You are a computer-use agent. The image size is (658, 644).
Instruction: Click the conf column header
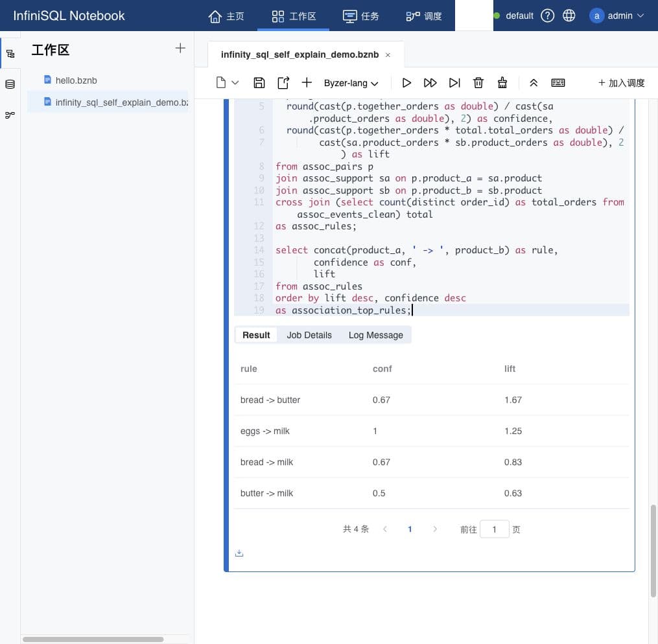coord(382,369)
